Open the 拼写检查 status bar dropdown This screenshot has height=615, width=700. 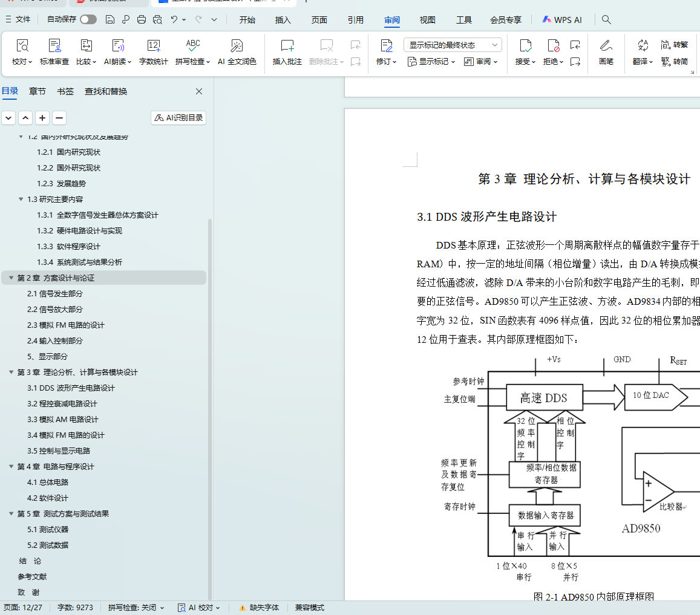[136, 608]
